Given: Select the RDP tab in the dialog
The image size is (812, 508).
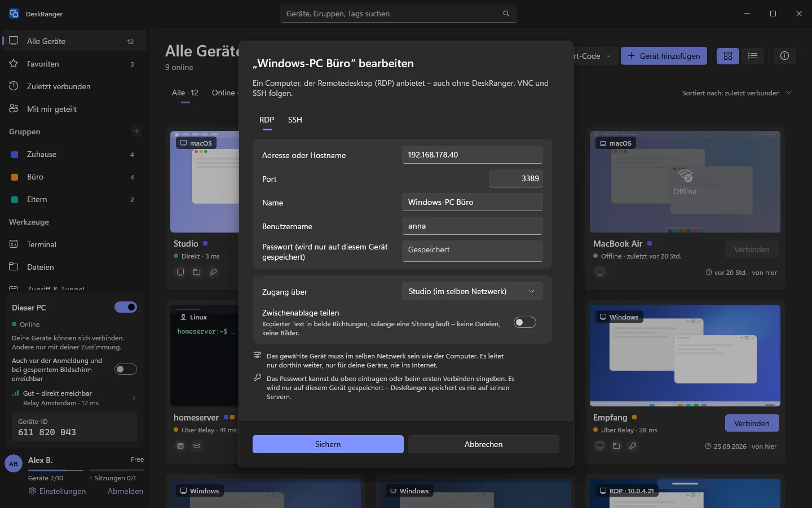Looking at the screenshot, I should (267, 120).
